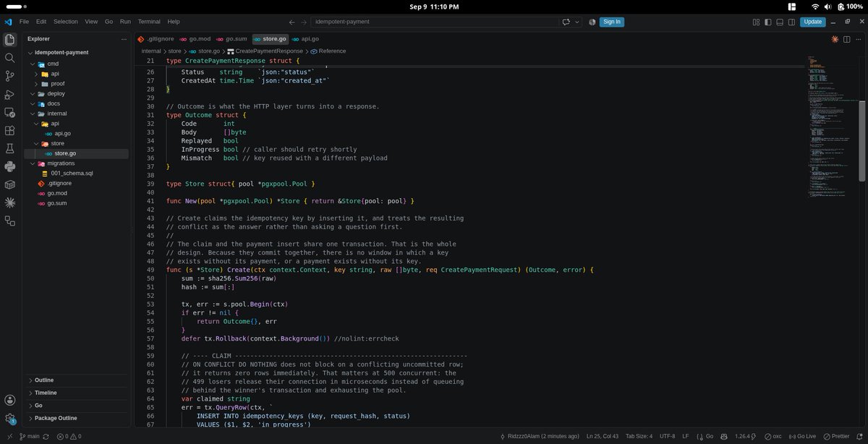Click the code minimap preview
The height and width of the screenshot is (444, 868).
[x=832, y=127]
